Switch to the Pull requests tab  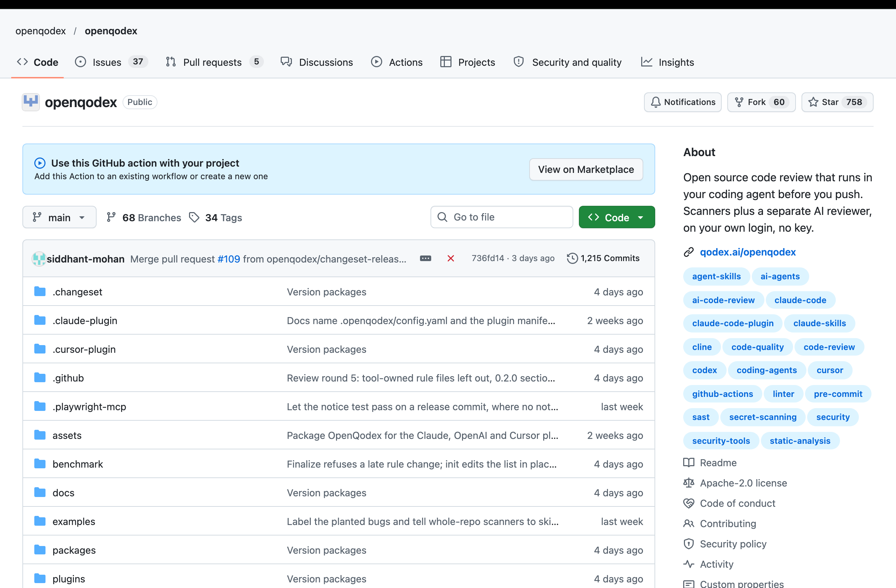click(x=214, y=62)
